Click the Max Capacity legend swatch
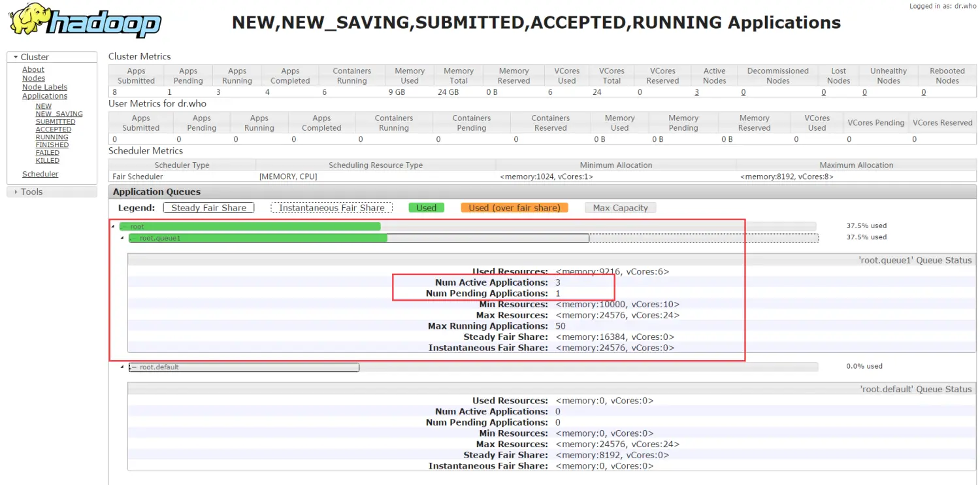This screenshot has height=485, width=980. 620,208
